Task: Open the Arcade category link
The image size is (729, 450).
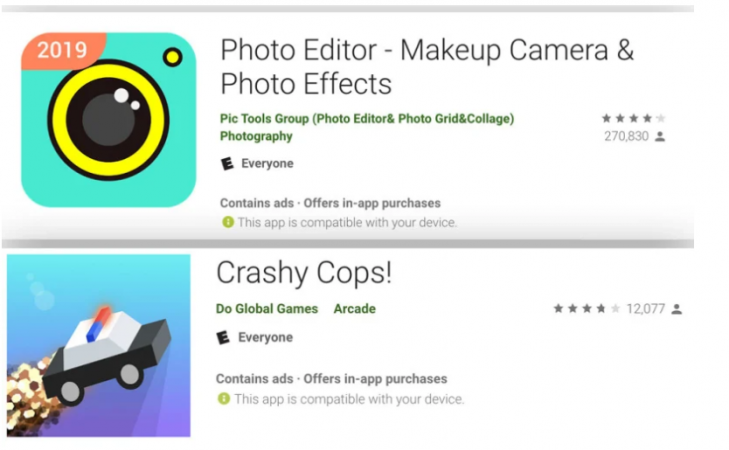Action: point(355,309)
